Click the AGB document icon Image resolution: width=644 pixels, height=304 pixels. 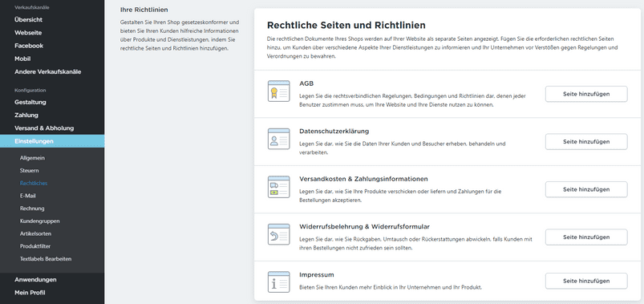(x=278, y=91)
